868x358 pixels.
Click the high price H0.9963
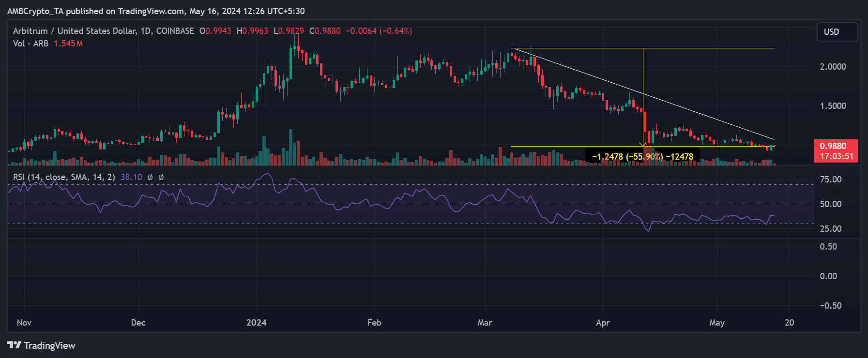tap(252, 31)
